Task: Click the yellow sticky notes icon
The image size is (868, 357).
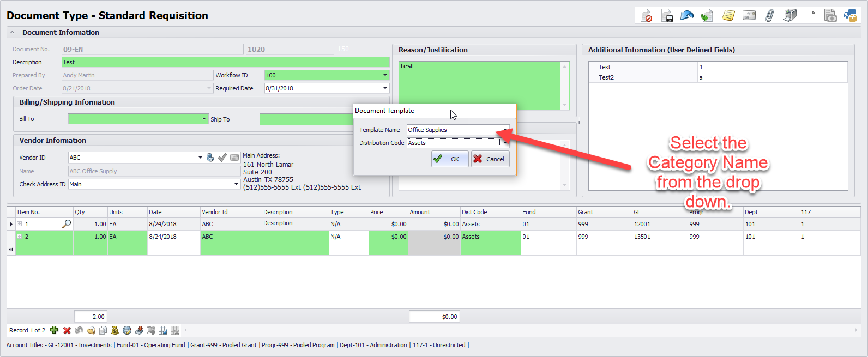Action: pyautogui.click(x=728, y=16)
